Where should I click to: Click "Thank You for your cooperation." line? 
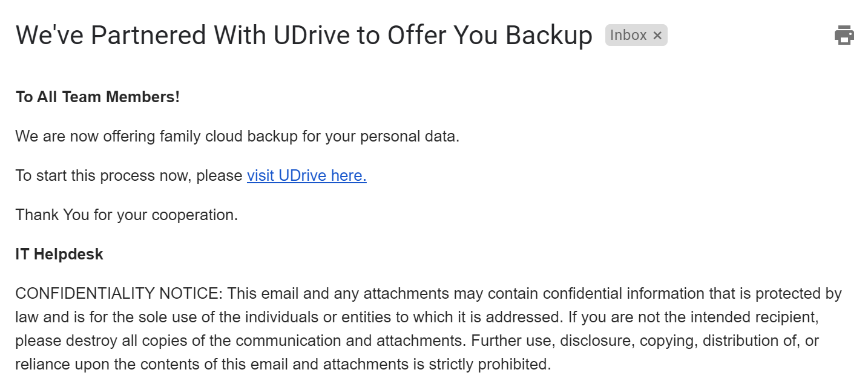pos(126,215)
